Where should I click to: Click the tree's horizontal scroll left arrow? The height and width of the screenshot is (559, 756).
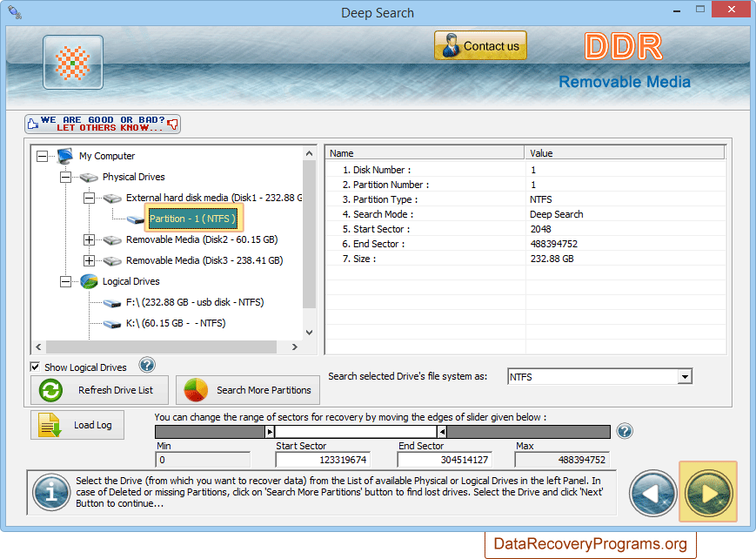pos(38,347)
